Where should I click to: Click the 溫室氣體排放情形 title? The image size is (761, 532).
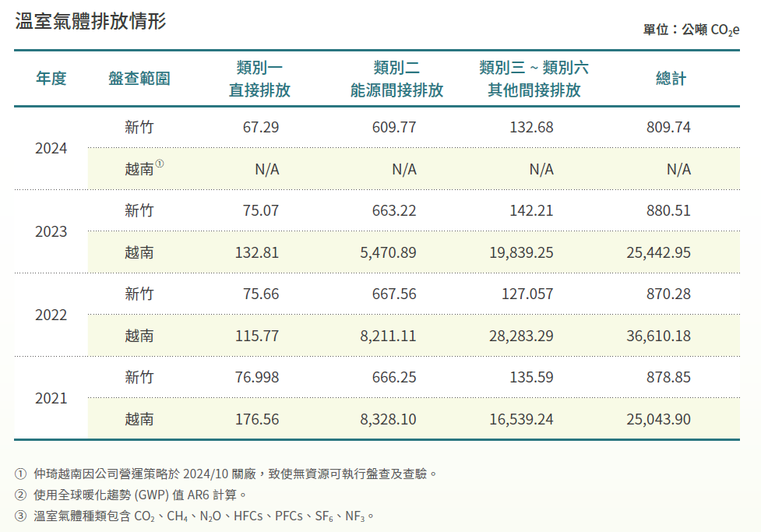coord(90,21)
